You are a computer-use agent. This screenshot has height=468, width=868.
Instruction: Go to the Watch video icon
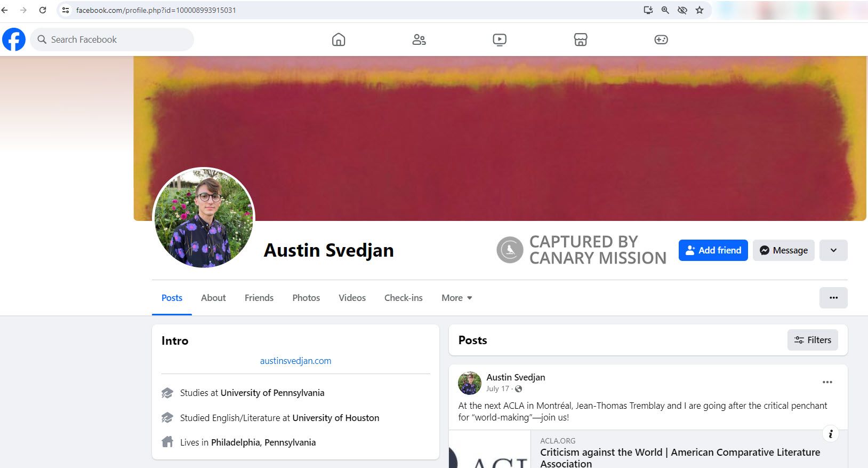point(500,39)
